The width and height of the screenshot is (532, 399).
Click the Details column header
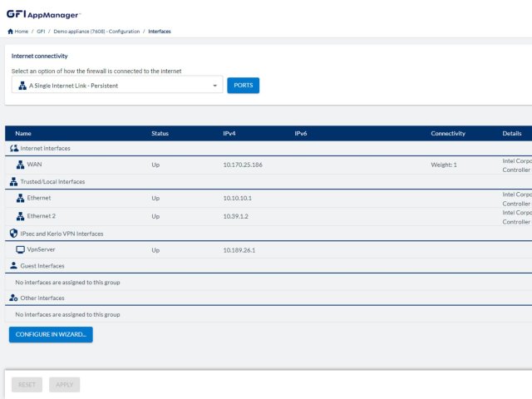tap(512, 133)
